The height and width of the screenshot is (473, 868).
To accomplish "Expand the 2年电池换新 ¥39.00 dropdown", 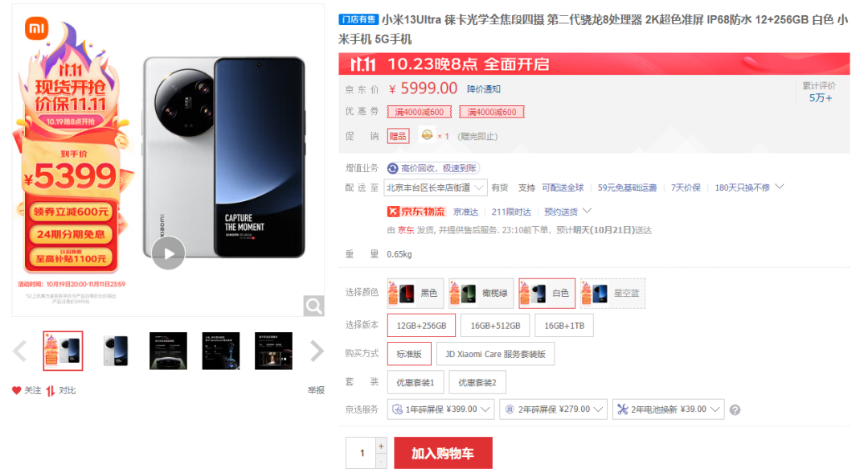I will coord(668,409).
